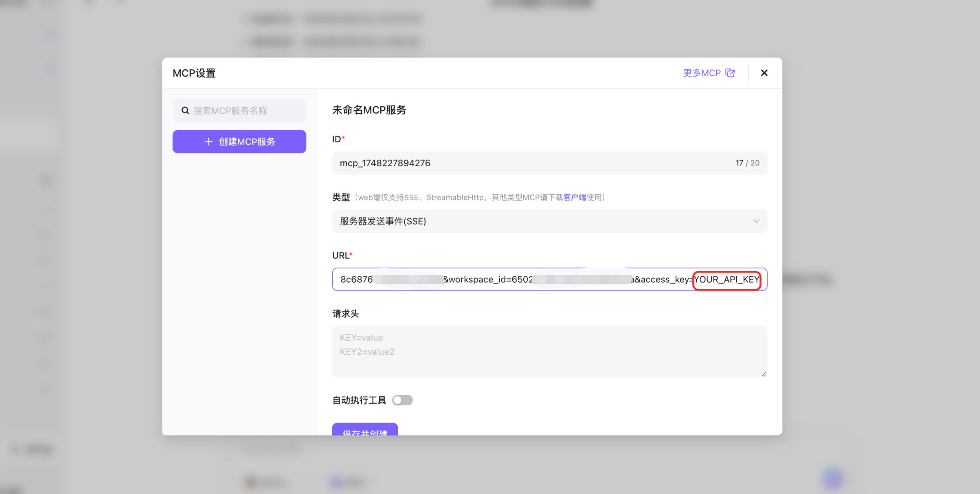Click the 未命名MCP服务 heading
The image size is (980, 494).
[x=369, y=110]
